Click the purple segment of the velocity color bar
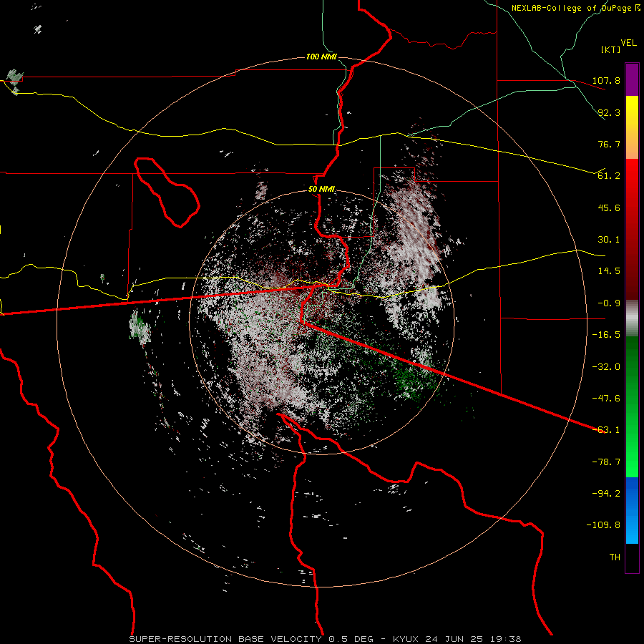Image resolution: width=644 pixels, height=644 pixels. click(632, 79)
